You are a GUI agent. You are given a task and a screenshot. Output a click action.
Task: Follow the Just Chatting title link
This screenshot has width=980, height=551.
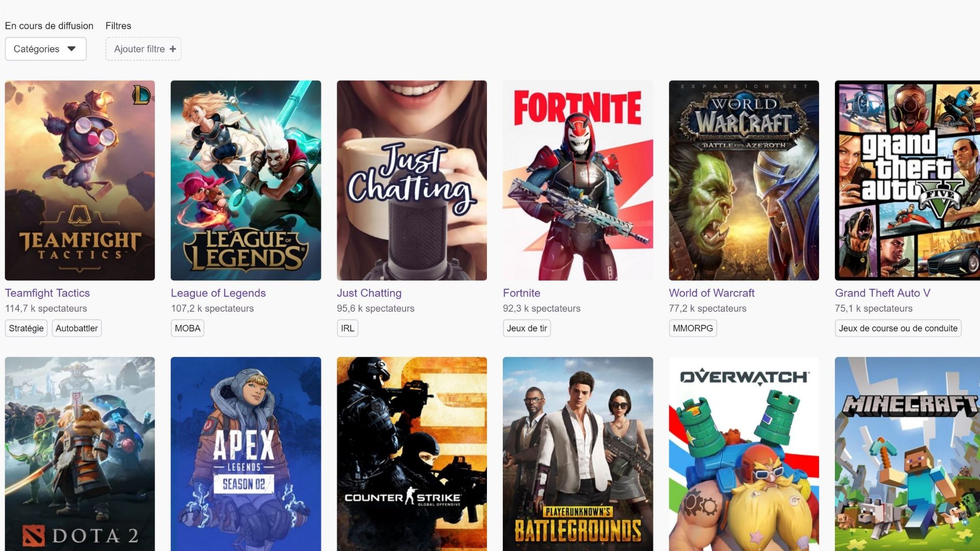click(x=369, y=293)
